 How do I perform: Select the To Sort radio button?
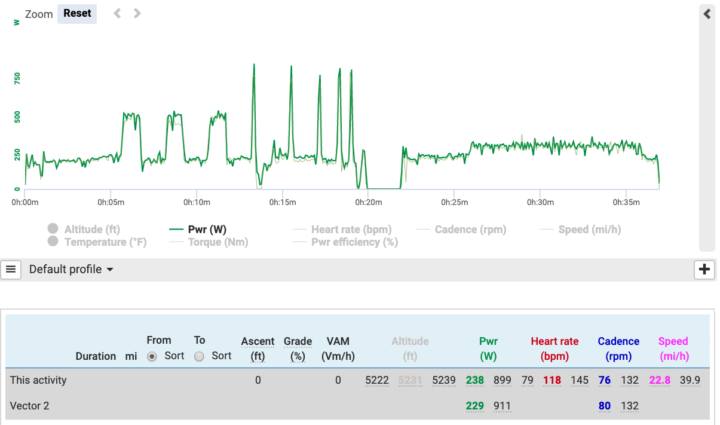point(199,355)
